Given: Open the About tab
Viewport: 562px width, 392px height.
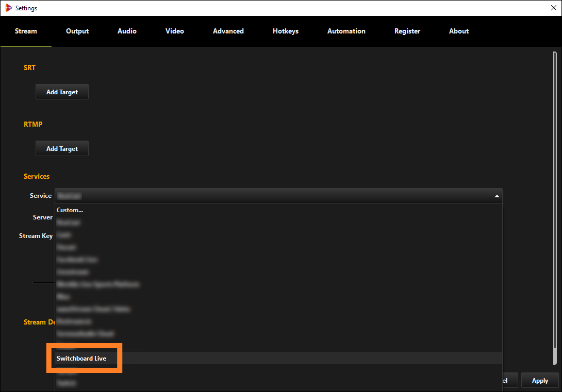Looking at the screenshot, I should [x=459, y=31].
